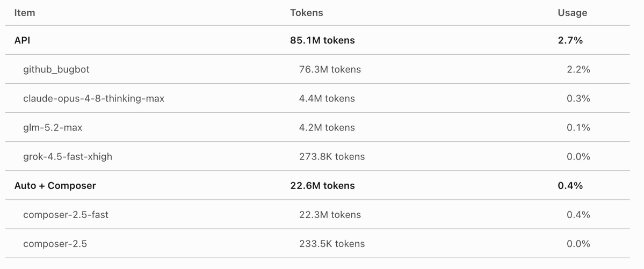Viewport: 644px width, 269px height.
Task: Click the 22.6M tokens total
Action: click(x=322, y=186)
